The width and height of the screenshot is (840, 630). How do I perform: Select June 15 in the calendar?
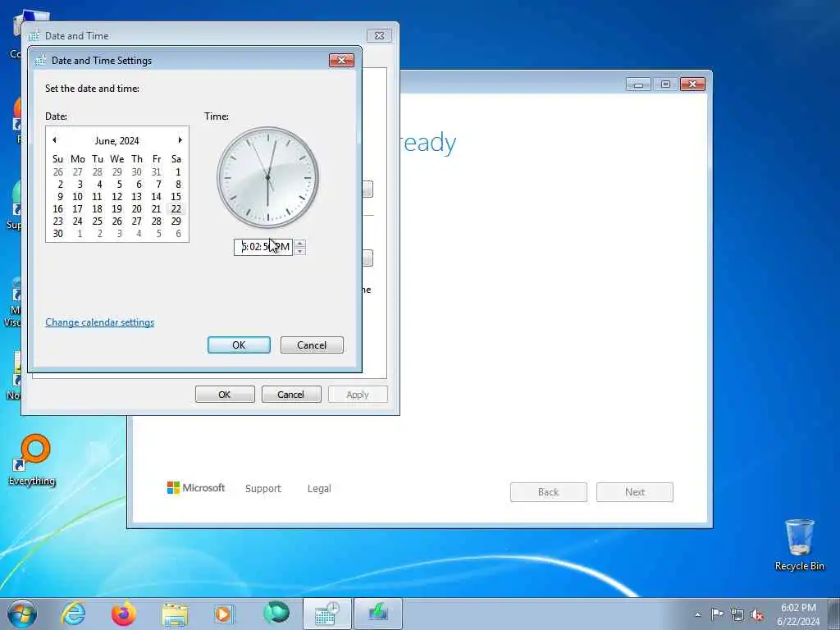click(x=176, y=197)
